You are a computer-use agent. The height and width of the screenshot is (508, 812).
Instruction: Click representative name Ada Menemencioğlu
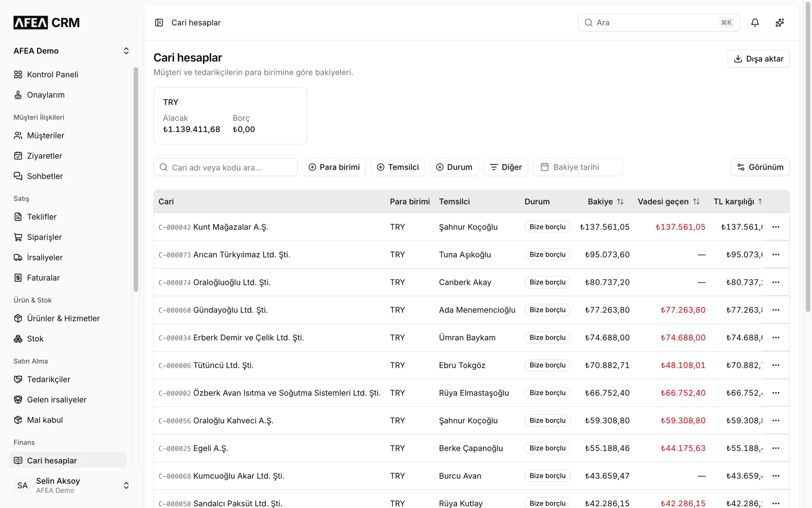477,310
